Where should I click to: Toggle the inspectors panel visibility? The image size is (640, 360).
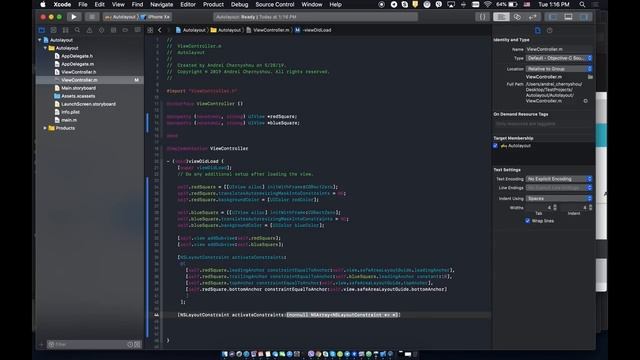(x=584, y=17)
